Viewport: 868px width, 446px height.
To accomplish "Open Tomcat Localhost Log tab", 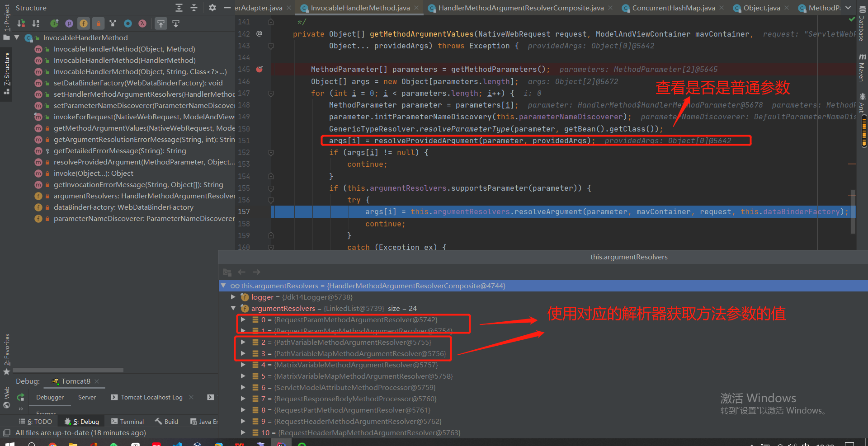I will click(x=147, y=397).
